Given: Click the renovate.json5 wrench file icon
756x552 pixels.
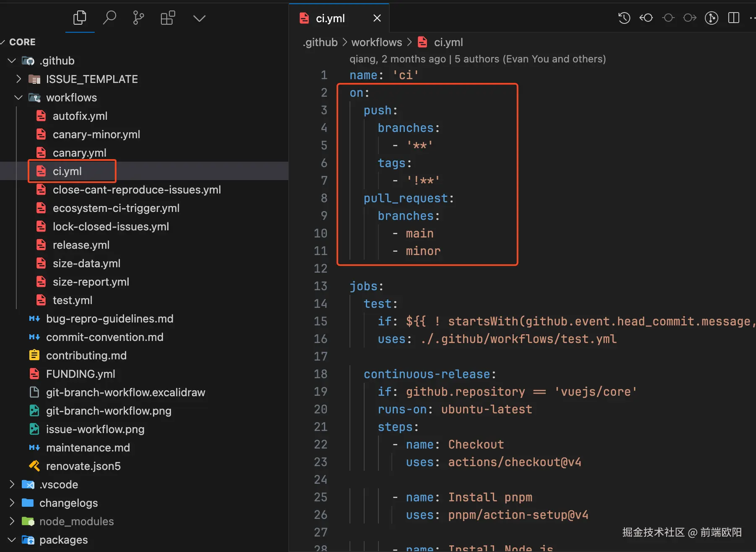Looking at the screenshot, I should click(x=34, y=466).
